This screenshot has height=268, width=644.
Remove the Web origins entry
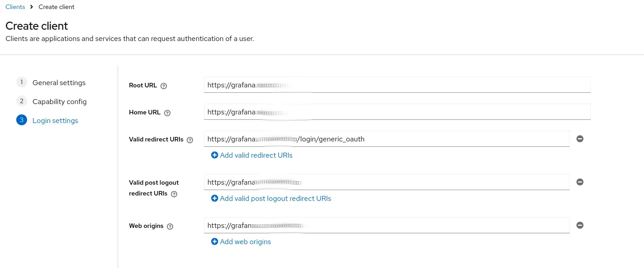tap(580, 225)
